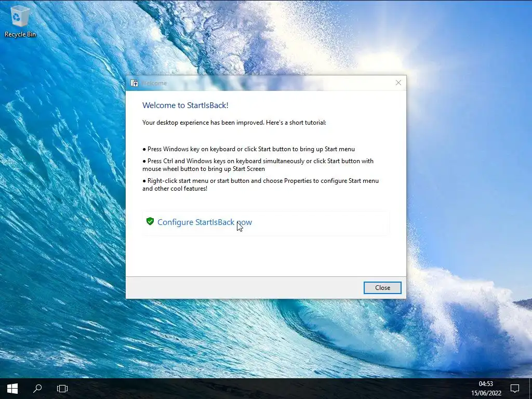Image resolution: width=532 pixels, height=399 pixels.
Task: Click the Show desktop strip at taskbar edge
Action: click(530, 389)
